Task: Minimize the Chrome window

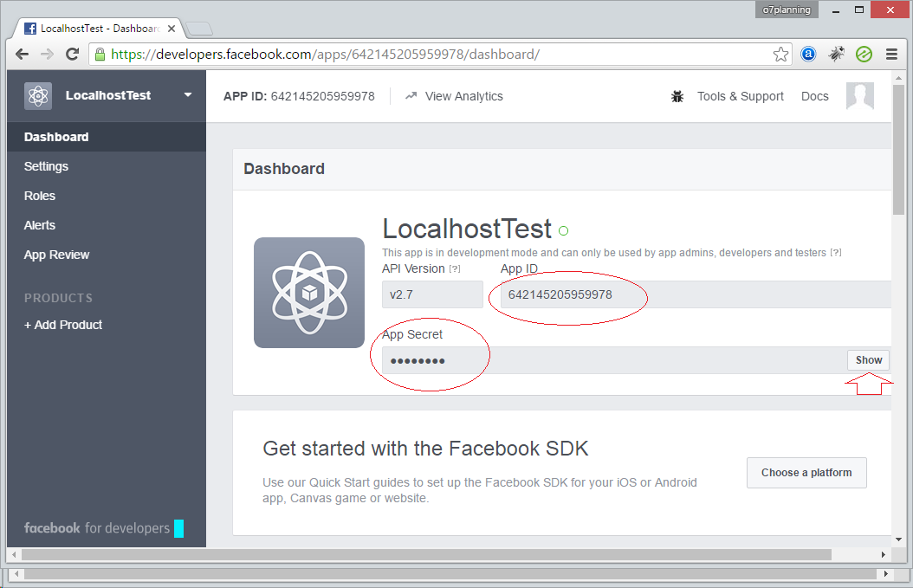Action: pos(836,10)
